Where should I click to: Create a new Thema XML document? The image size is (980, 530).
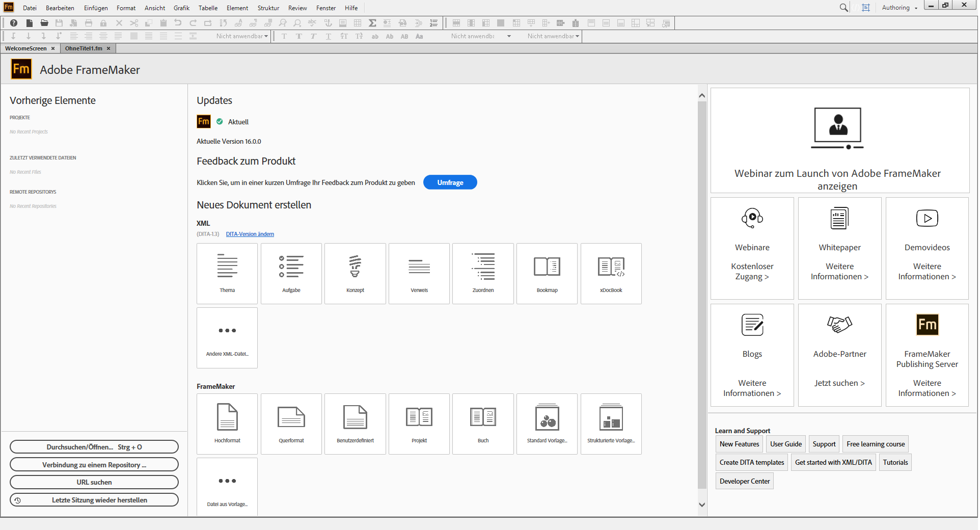pyautogui.click(x=227, y=273)
